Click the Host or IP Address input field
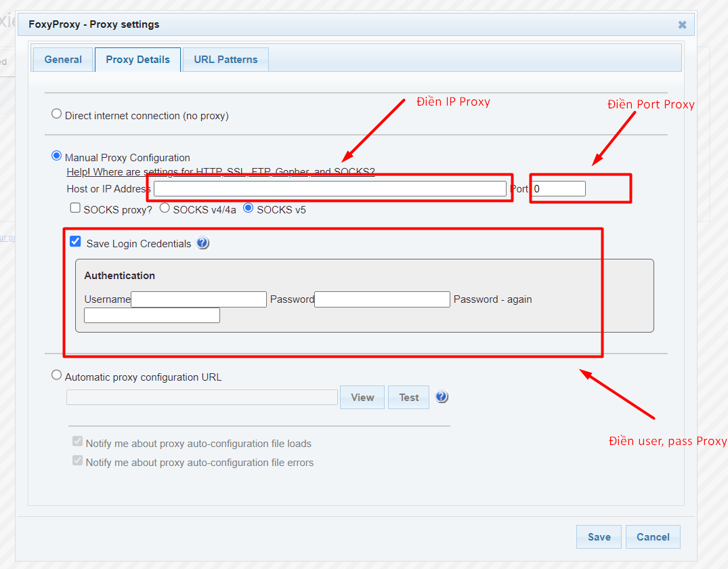Viewport: 728px width, 569px height. tap(330, 188)
